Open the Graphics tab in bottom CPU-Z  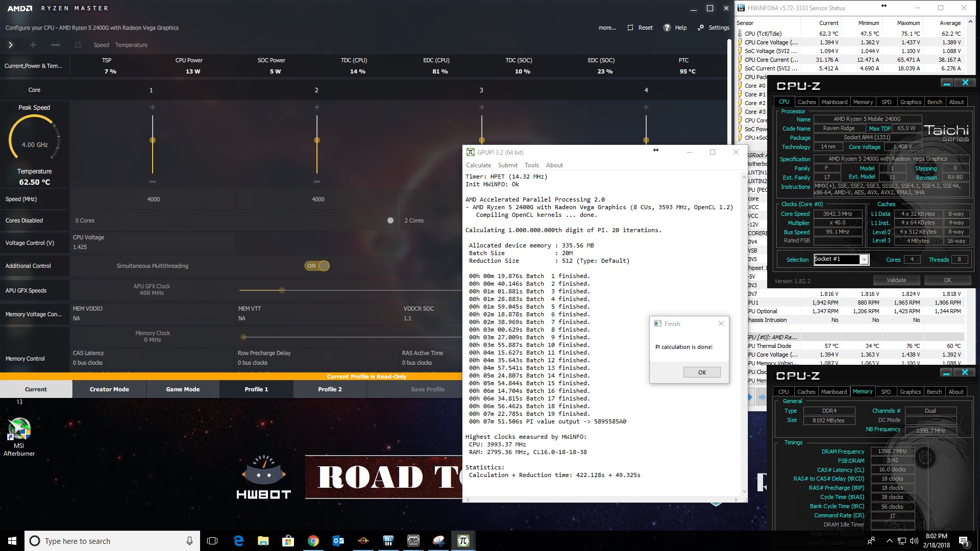click(x=911, y=392)
